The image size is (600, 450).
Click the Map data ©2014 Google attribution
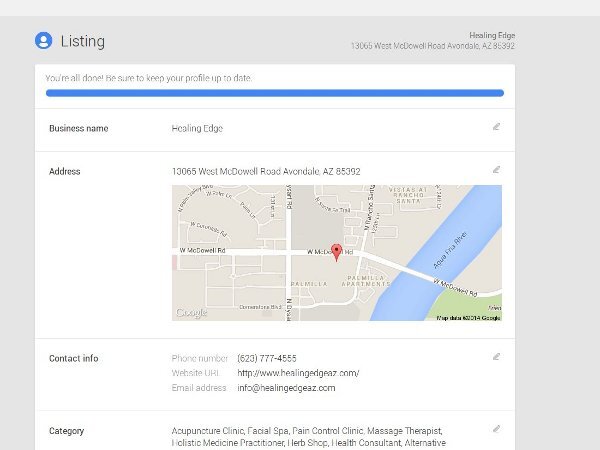[x=468, y=318]
